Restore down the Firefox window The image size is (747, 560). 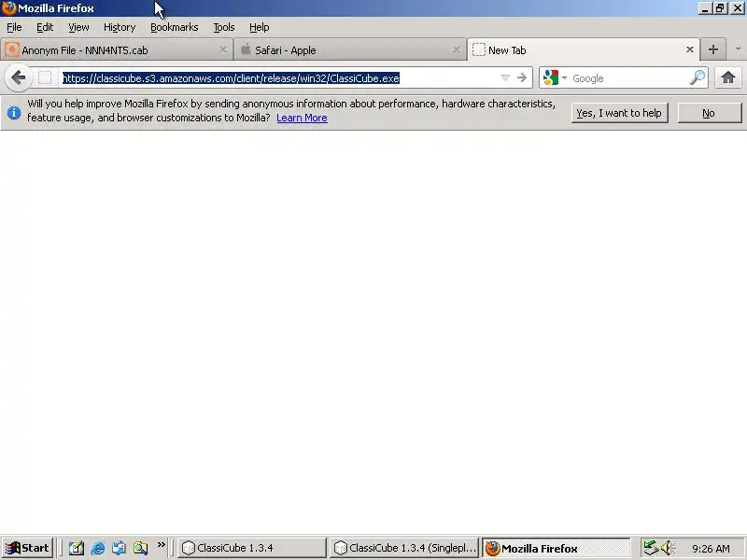tap(720, 8)
